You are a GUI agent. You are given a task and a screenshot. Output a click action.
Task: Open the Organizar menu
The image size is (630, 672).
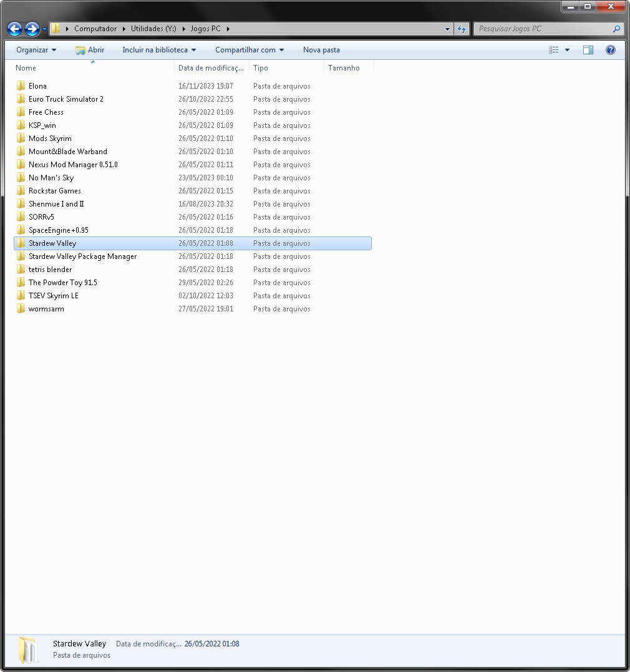coord(36,50)
